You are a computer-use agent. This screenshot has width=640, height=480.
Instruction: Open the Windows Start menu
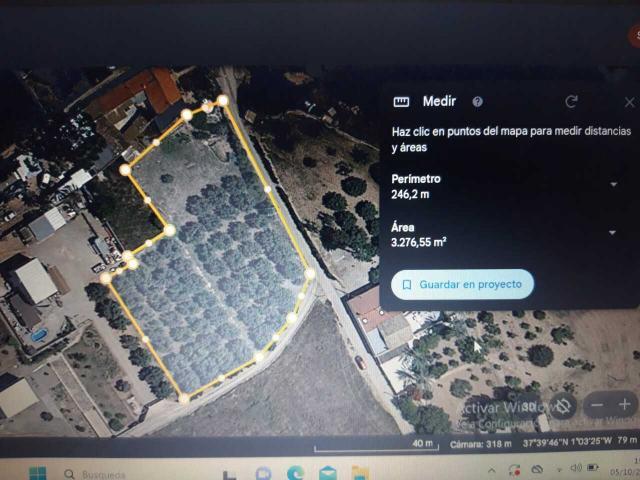pos(38,473)
